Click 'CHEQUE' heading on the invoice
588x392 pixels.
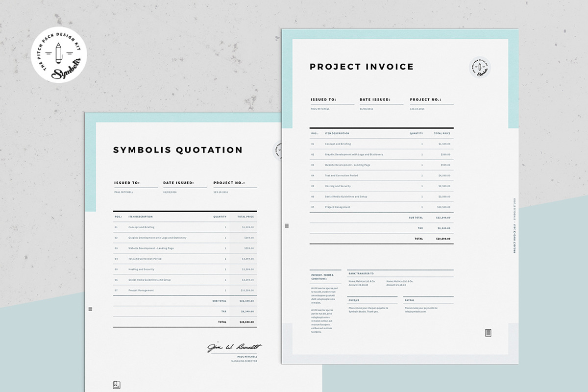click(354, 300)
